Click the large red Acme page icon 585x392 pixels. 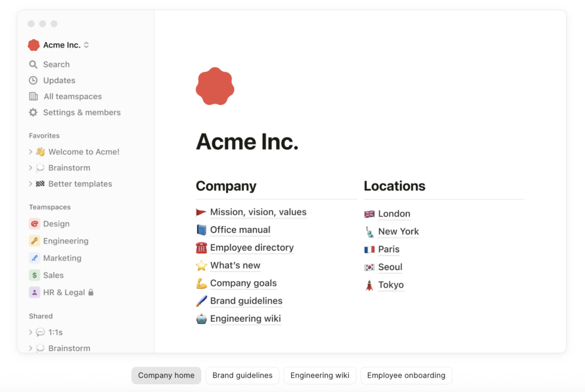215,87
